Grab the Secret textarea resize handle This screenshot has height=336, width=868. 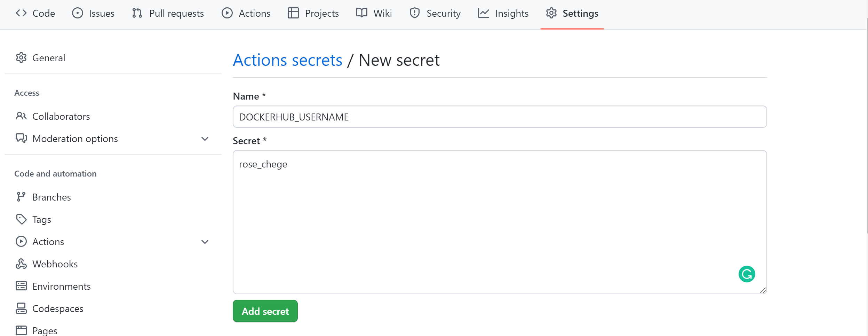[763, 290]
